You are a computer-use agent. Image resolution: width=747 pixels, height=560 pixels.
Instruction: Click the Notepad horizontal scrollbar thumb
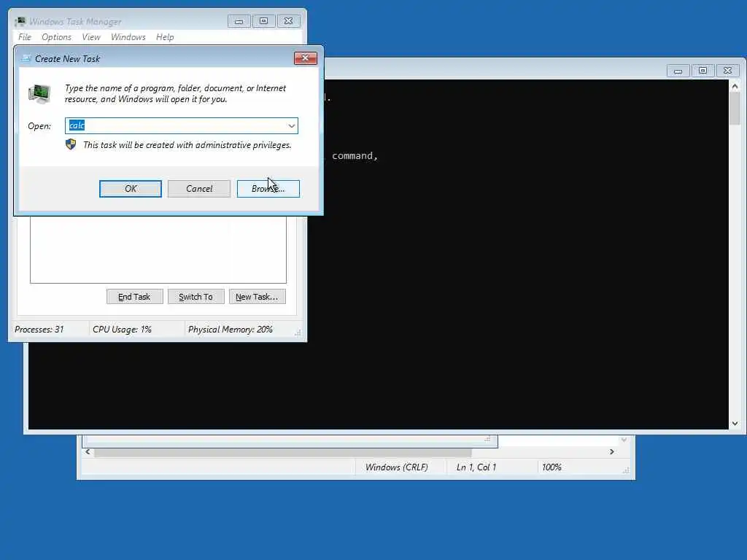click(x=283, y=452)
